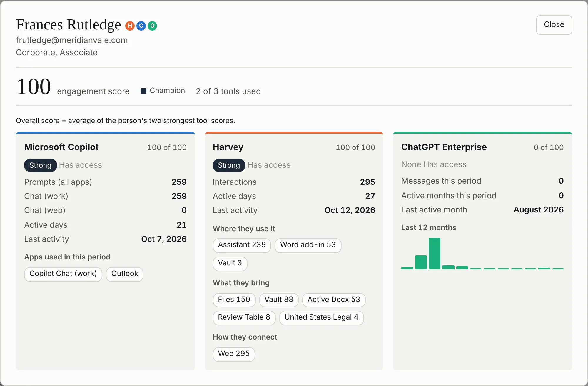The height and width of the screenshot is (386, 588).
Task: Click the tallest bar in Last 12 months chart
Action: pyautogui.click(x=434, y=254)
